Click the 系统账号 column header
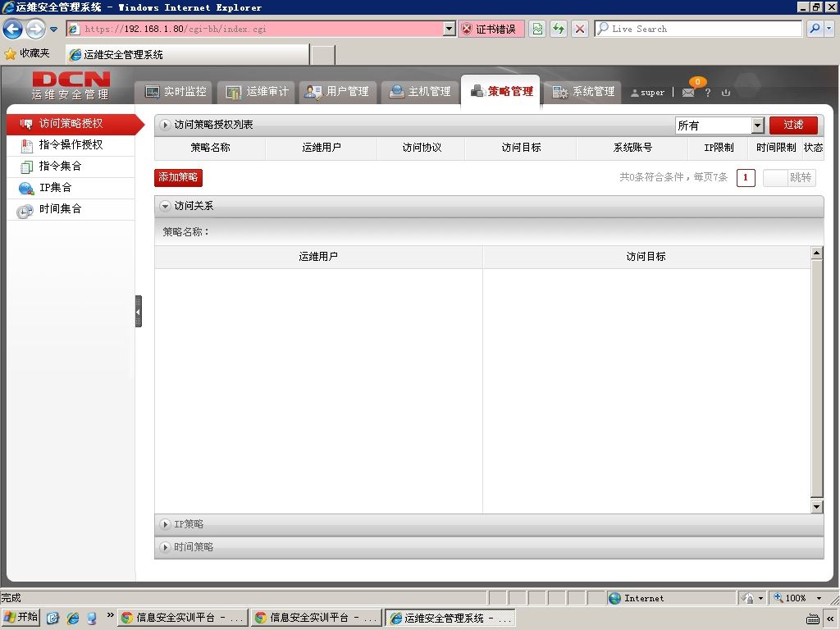 632,148
